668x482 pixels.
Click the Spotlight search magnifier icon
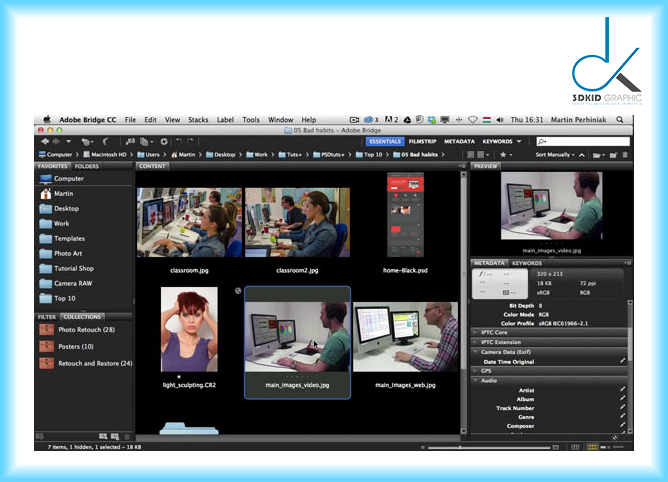(x=620, y=119)
